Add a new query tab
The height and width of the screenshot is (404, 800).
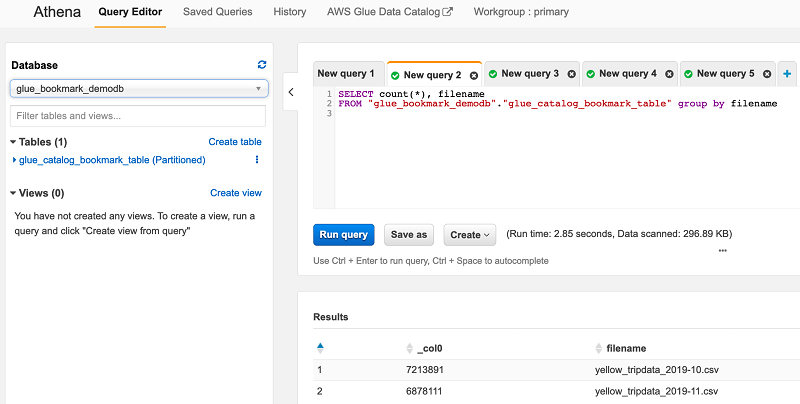pos(788,74)
